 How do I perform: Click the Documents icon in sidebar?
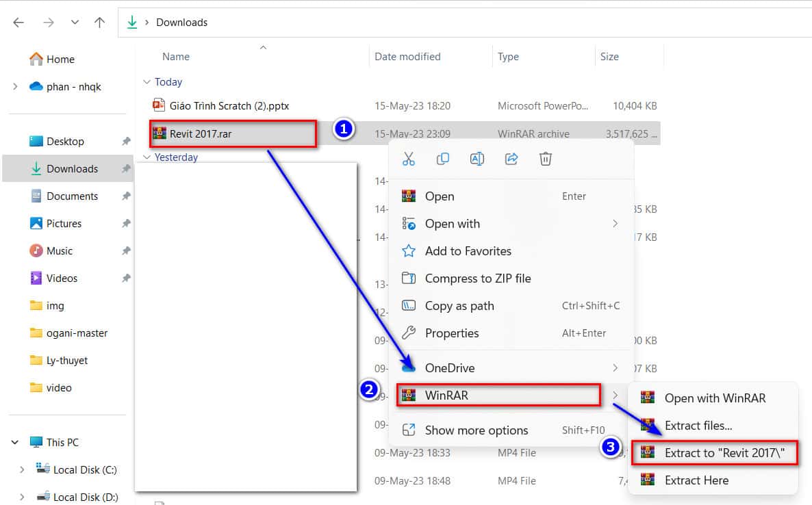36,196
